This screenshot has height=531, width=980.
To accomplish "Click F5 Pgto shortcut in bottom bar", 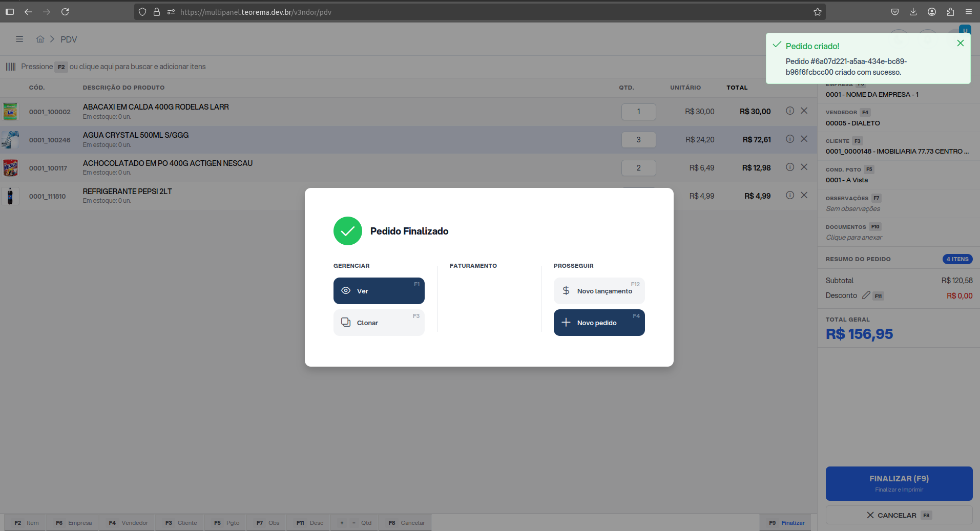I will 226,523.
